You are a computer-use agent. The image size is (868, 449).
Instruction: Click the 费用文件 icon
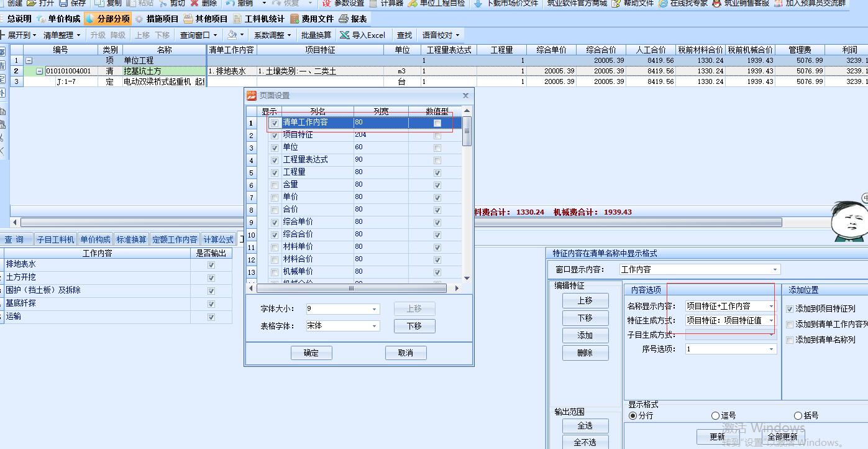295,19
